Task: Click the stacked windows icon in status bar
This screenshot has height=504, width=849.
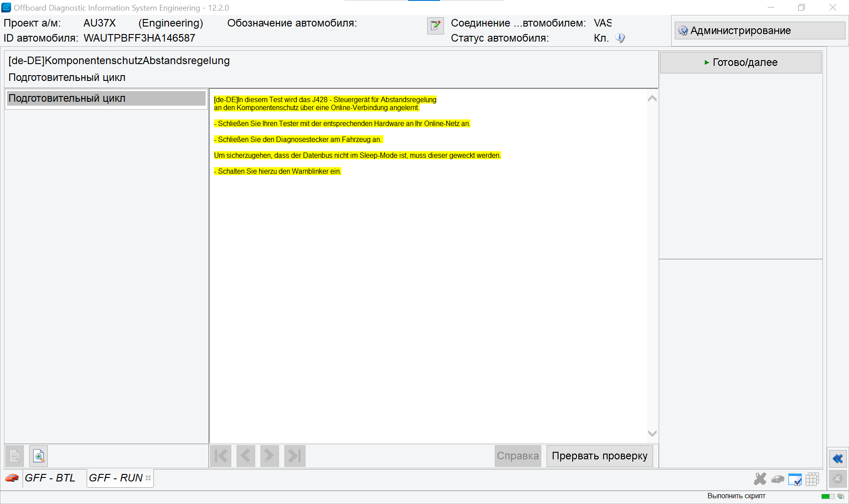Action: tap(841, 496)
